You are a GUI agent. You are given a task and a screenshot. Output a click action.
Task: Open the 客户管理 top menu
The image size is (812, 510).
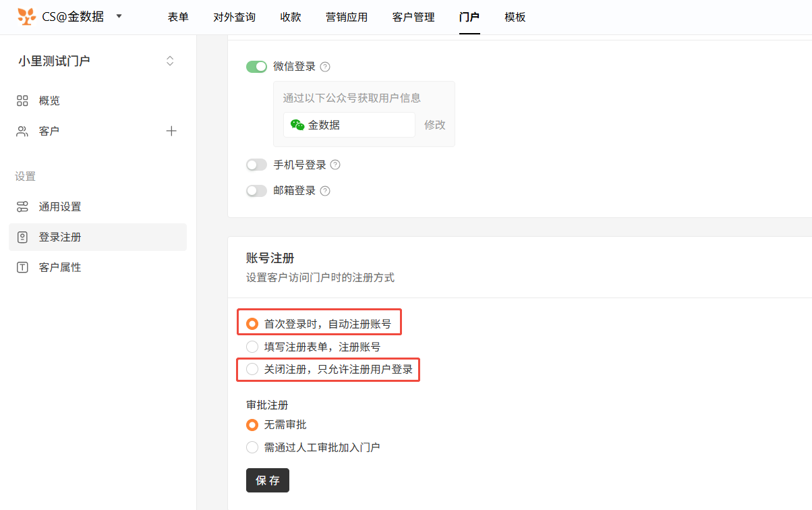coord(413,18)
